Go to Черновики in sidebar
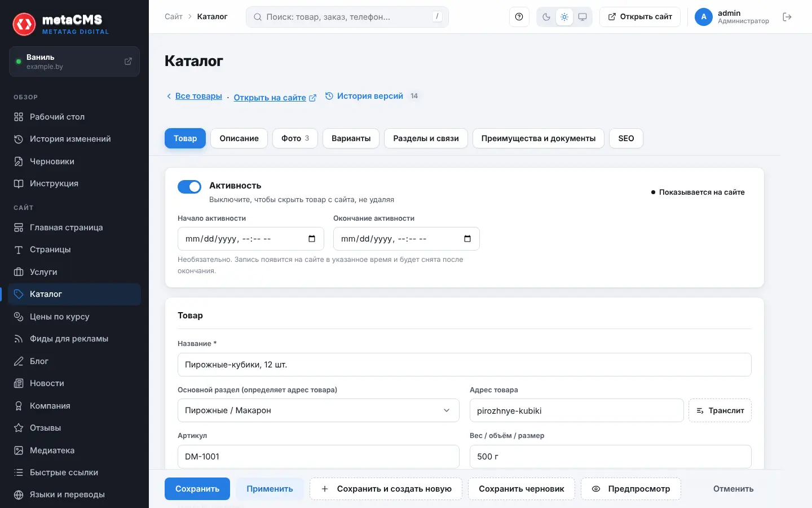The image size is (812, 508). (x=74, y=161)
